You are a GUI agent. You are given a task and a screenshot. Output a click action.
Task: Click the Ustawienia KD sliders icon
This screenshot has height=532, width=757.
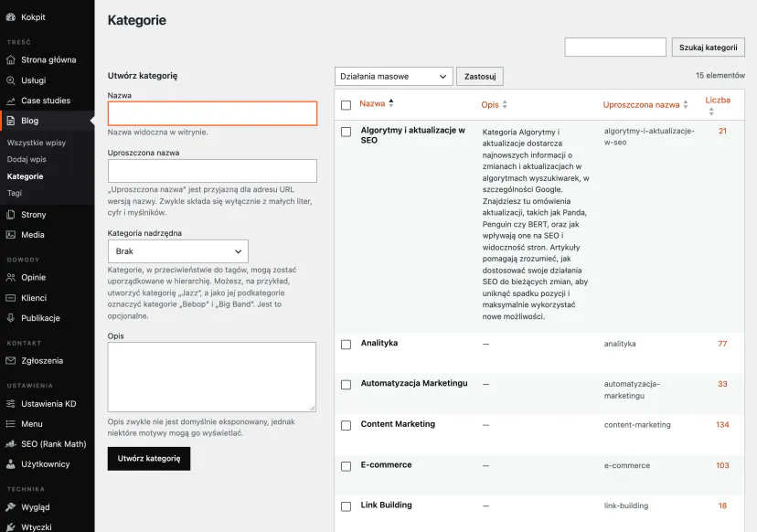(x=11, y=404)
